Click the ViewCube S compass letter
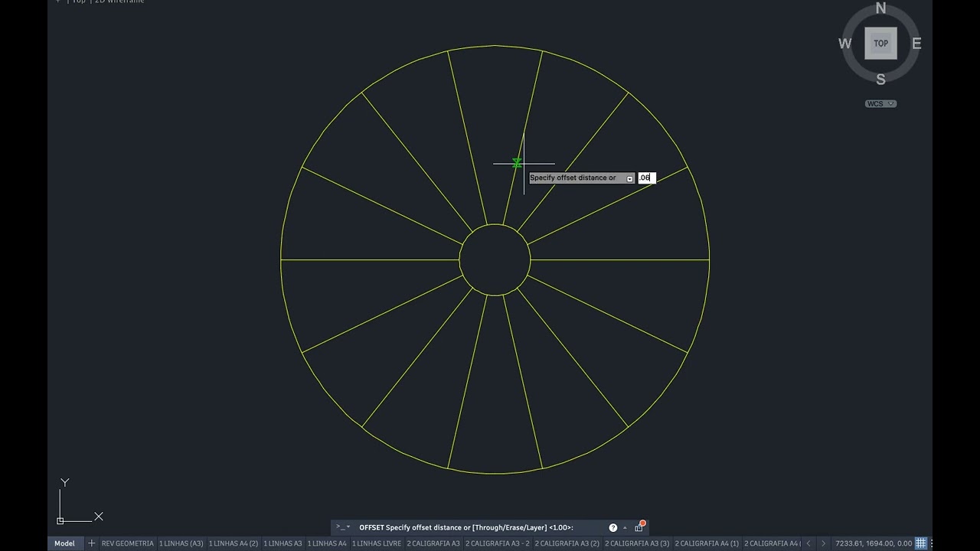The height and width of the screenshot is (551, 980). click(x=880, y=79)
